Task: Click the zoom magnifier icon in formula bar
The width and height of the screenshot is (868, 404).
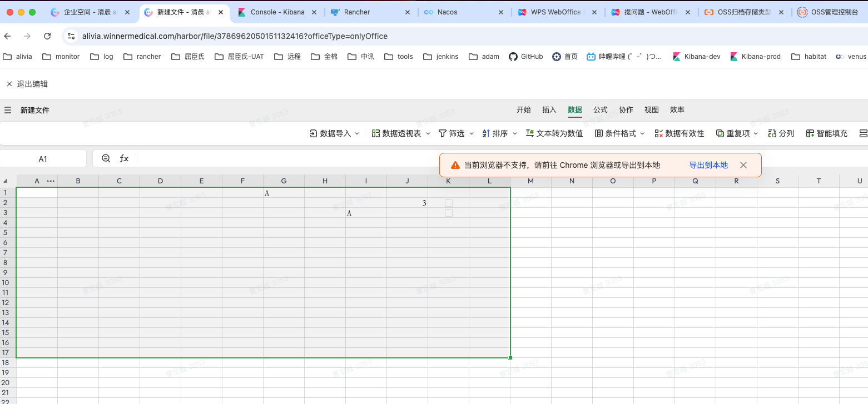Action: coord(106,158)
